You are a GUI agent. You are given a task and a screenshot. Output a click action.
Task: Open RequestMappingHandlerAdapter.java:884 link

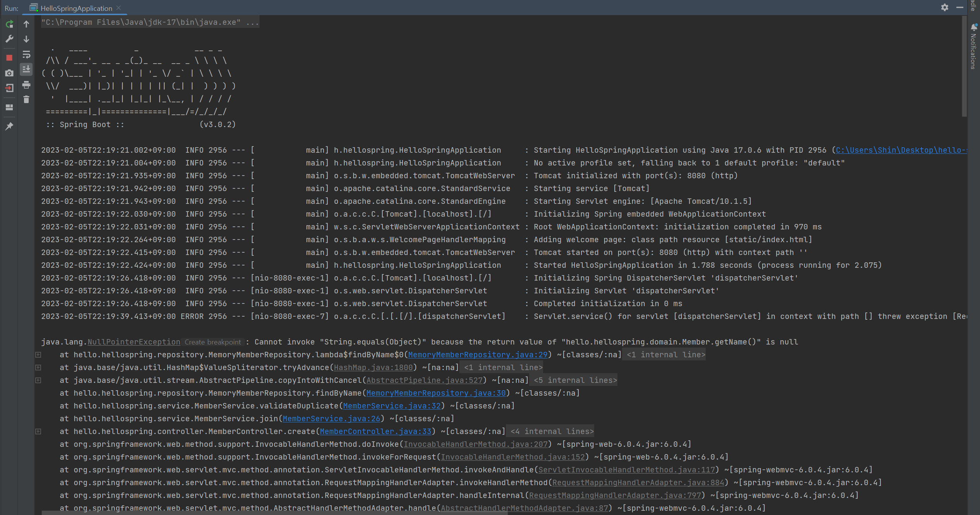click(x=638, y=482)
